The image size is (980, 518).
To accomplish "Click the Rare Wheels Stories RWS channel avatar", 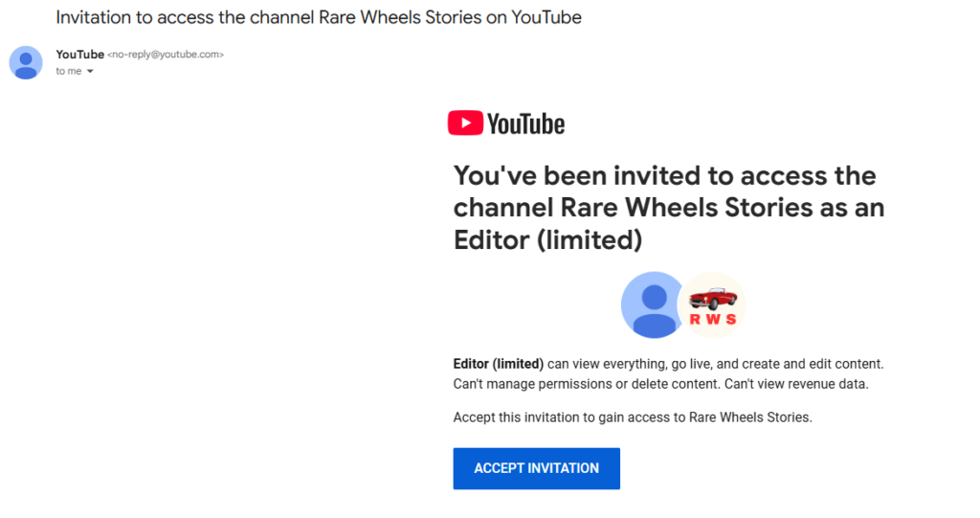I will tap(712, 304).
